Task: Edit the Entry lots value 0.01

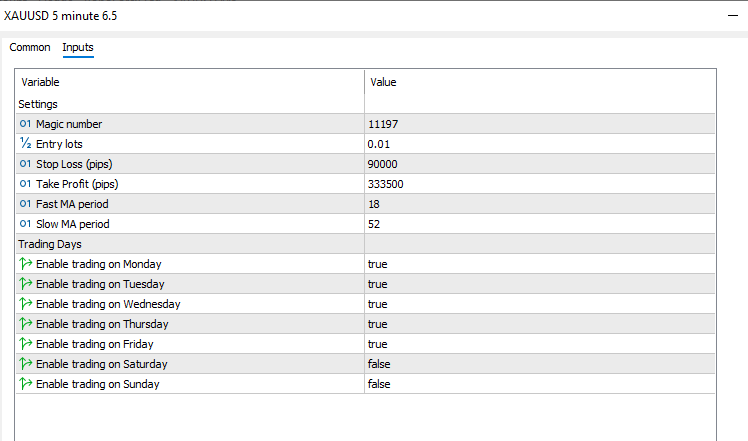Action: click(x=379, y=144)
